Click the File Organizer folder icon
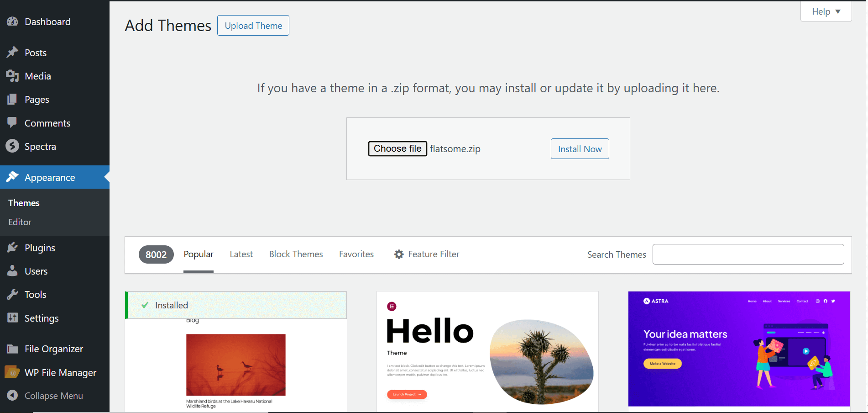Viewport: 868px width, 413px height. (12, 349)
